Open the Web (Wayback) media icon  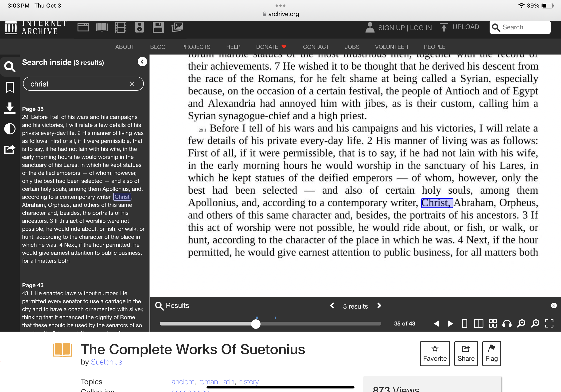(x=83, y=27)
